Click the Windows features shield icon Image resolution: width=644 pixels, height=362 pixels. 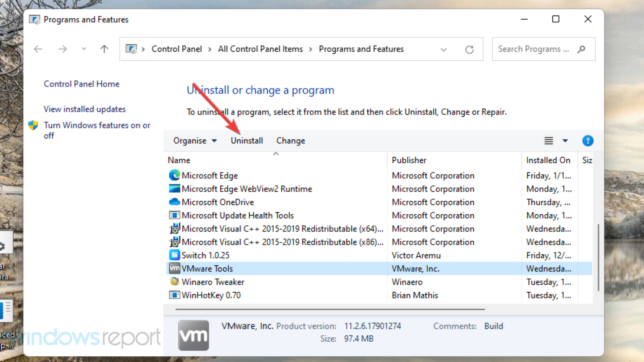(33, 125)
